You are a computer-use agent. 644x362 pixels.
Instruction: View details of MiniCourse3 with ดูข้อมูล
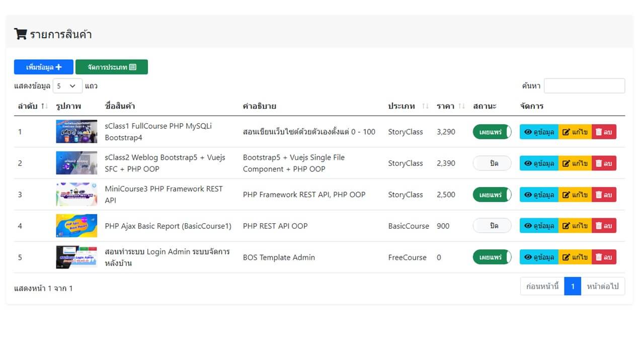click(x=539, y=195)
